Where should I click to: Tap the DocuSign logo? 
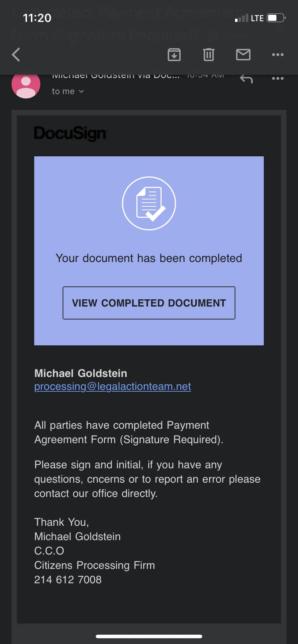point(71,133)
